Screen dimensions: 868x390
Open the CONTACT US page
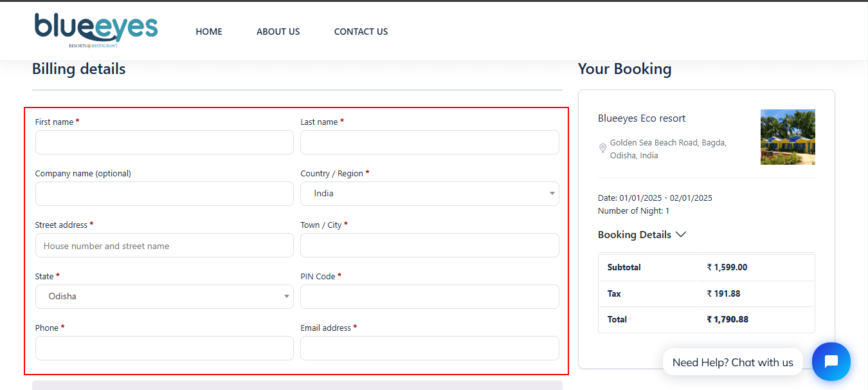[x=361, y=32]
